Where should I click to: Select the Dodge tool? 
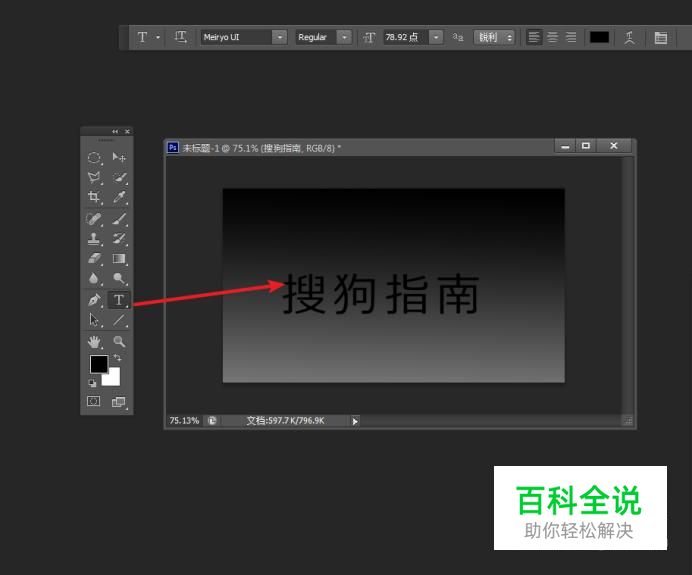pyautogui.click(x=119, y=278)
